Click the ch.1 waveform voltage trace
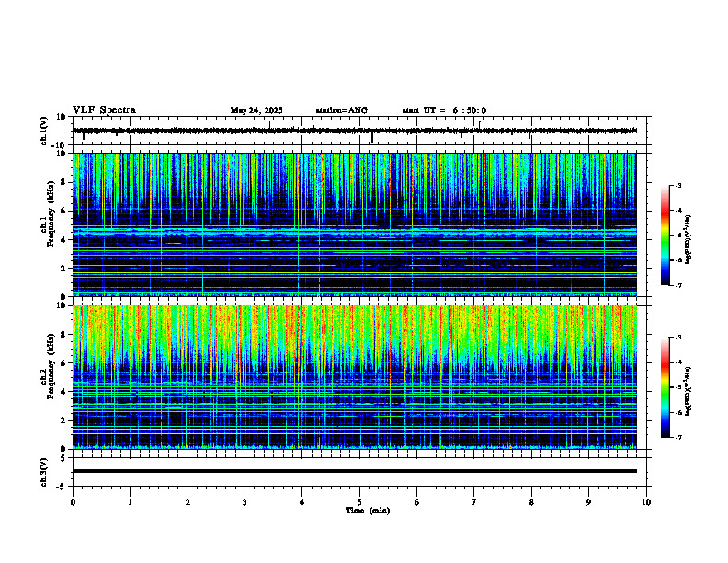Viewport: 728px width, 563px height. [x=355, y=131]
